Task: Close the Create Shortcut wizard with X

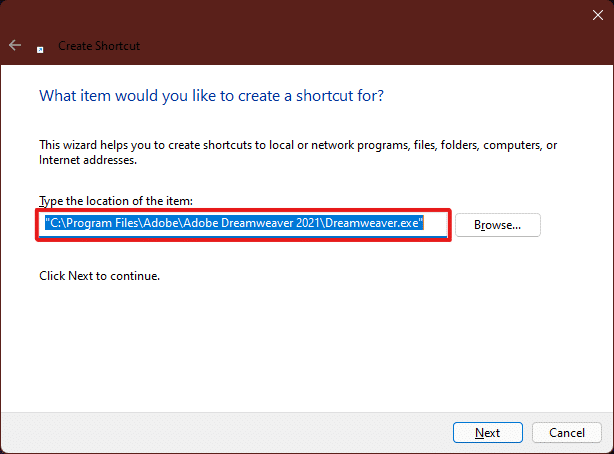Action: point(598,15)
